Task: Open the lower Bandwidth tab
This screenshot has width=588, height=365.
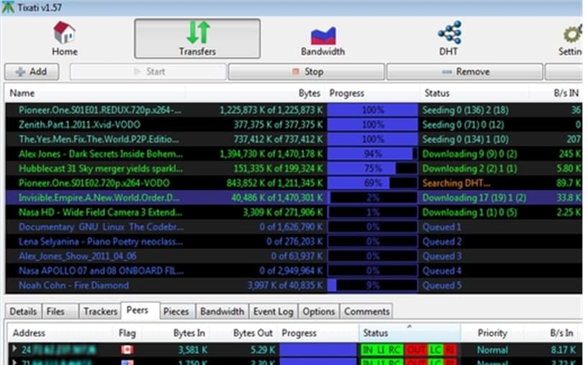Action: [222, 311]
